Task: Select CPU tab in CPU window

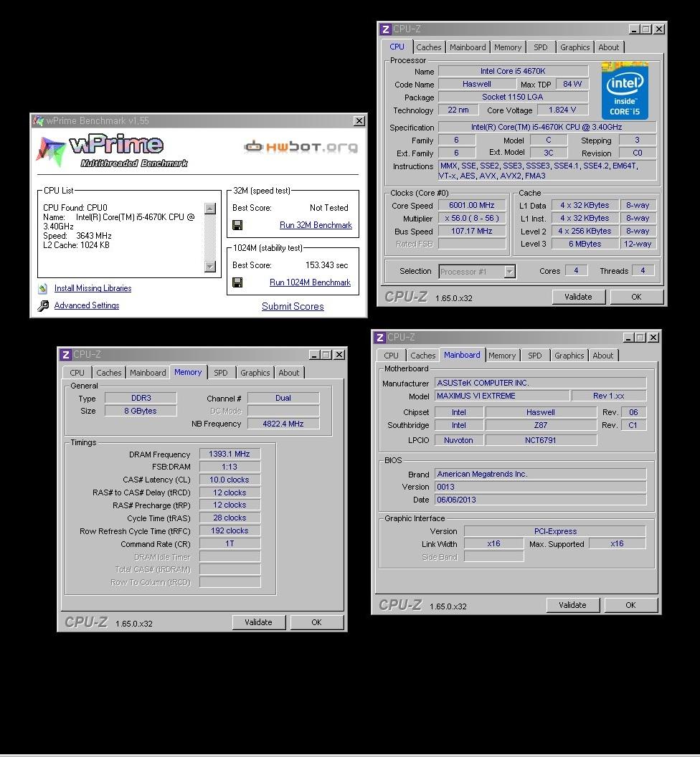Action: (397, 47)
